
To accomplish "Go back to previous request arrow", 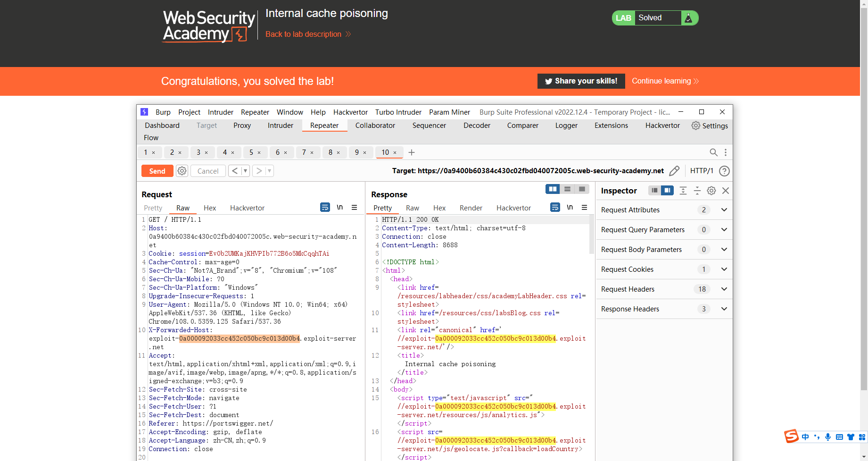I will pos(235,171).
